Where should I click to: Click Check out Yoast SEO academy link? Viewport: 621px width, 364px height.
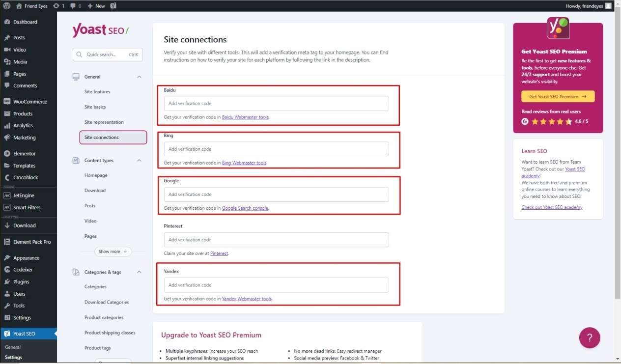pos(552,207)
